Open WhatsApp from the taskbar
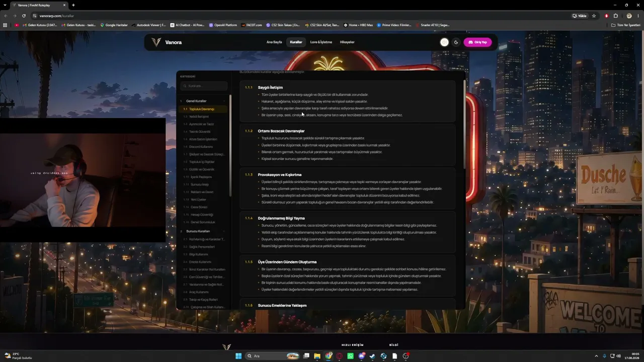Viewport: 644px width, 362px height. coord(350,356)
